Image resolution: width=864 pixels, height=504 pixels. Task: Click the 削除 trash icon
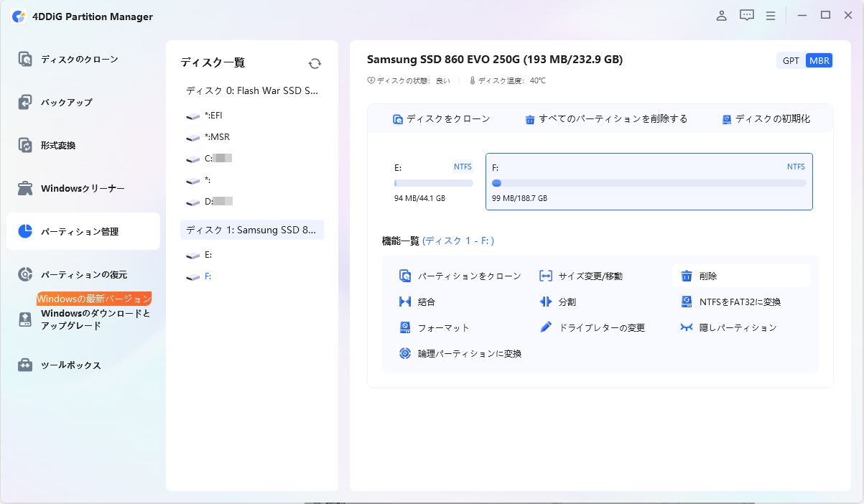(687, 276)
